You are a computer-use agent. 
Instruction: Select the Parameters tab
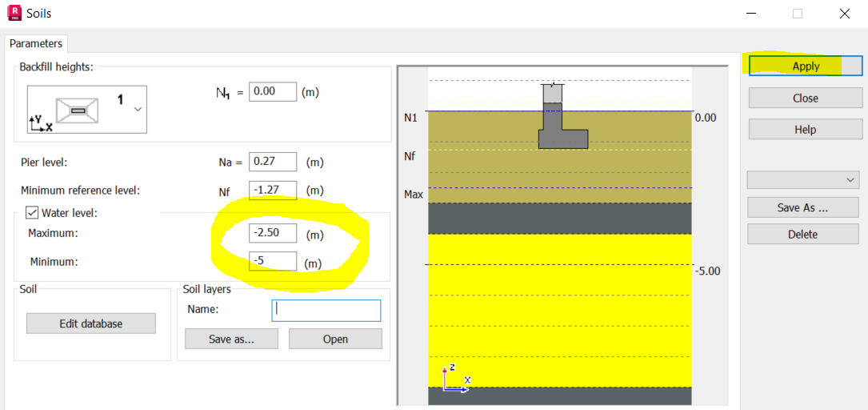pos(36,43)
